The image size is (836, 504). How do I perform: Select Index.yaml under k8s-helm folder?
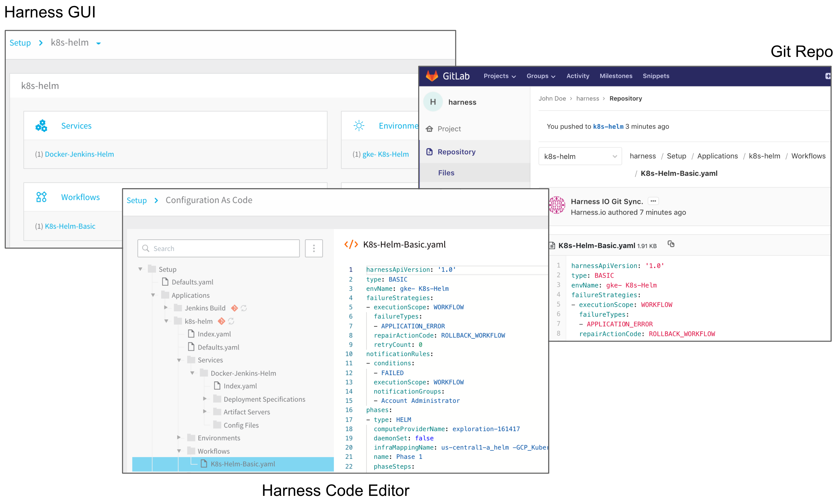(214, 334)
